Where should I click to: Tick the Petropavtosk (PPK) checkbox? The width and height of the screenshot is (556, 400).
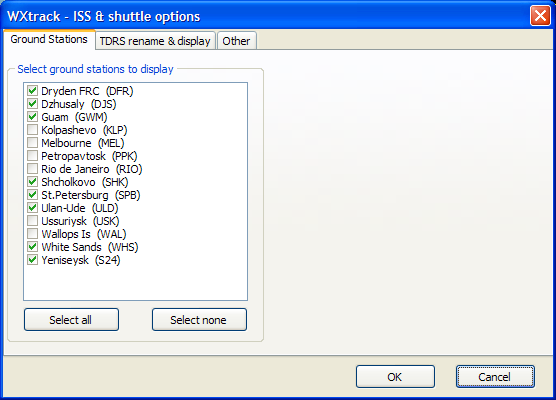pyautogui.click(x=32, y=156)
